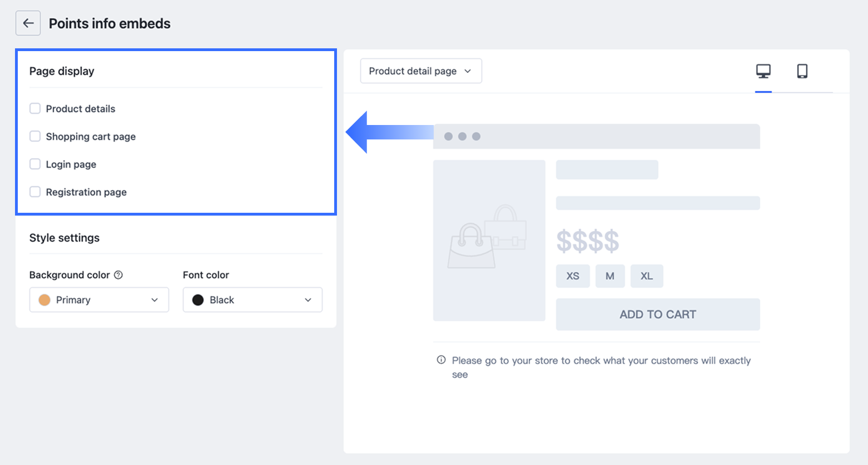Click the background color help icon

pos(118,275)
